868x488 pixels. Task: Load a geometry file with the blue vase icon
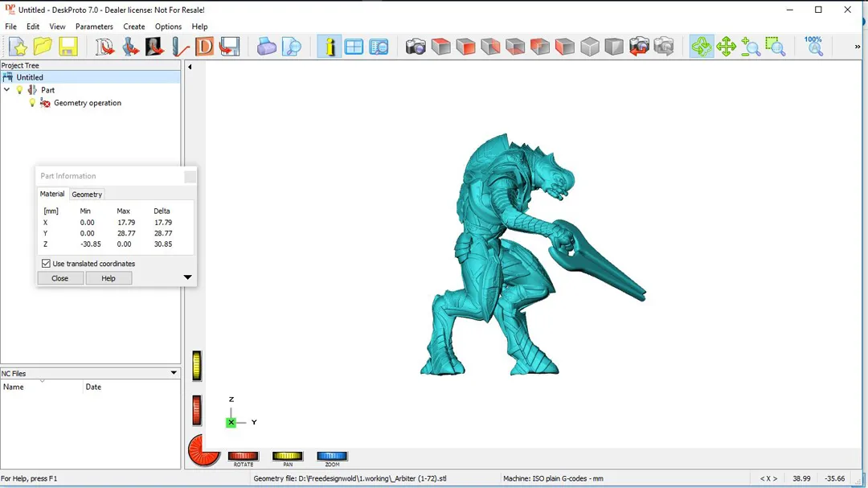point(130,47)
